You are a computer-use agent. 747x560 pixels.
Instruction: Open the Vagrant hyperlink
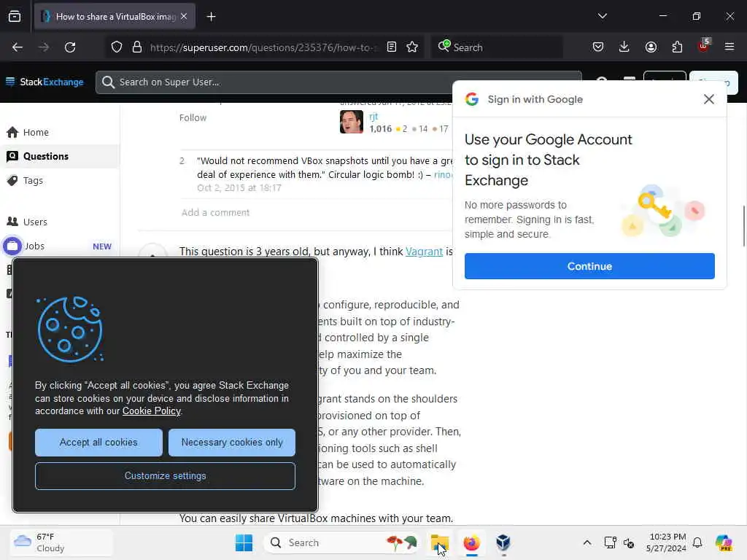424,252
